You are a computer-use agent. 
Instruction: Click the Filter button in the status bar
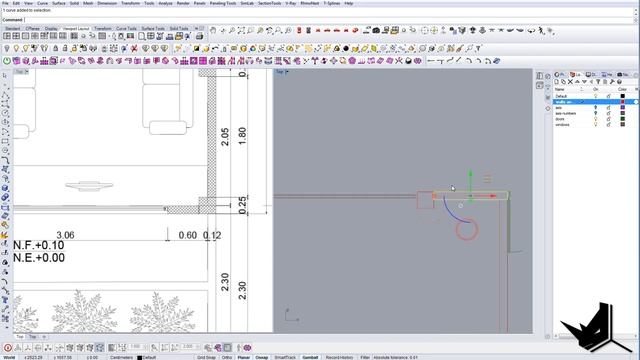click(x=365, y=358)
